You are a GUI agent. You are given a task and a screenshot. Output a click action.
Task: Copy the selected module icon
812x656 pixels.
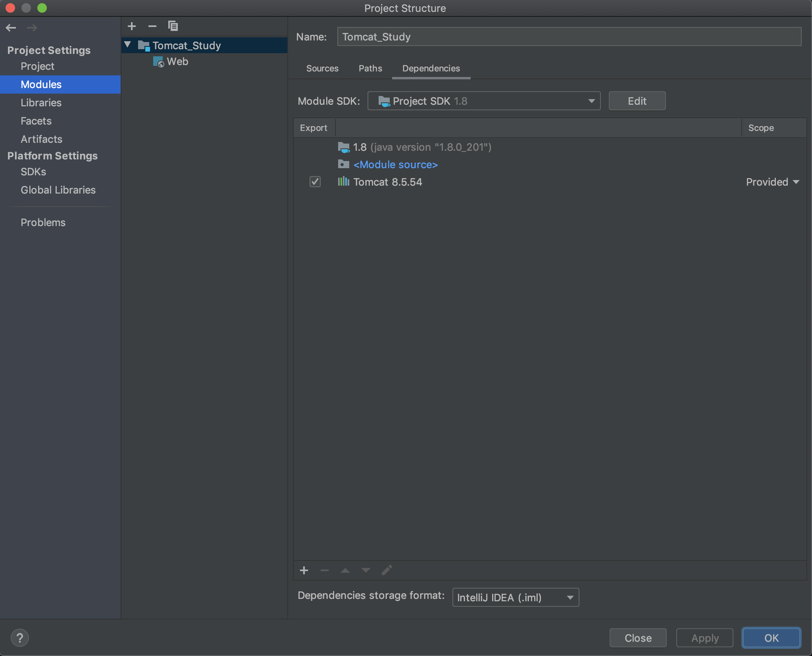coord(173,26)
